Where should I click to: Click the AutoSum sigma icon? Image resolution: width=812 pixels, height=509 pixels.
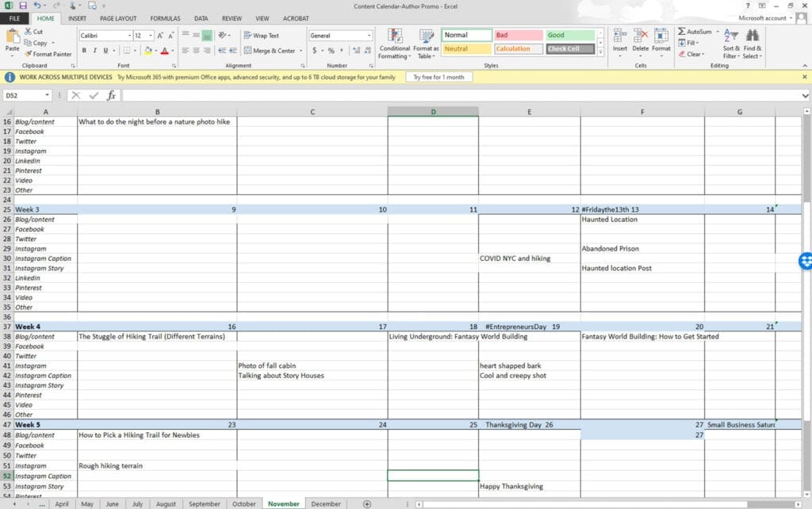tap(681, 32)
